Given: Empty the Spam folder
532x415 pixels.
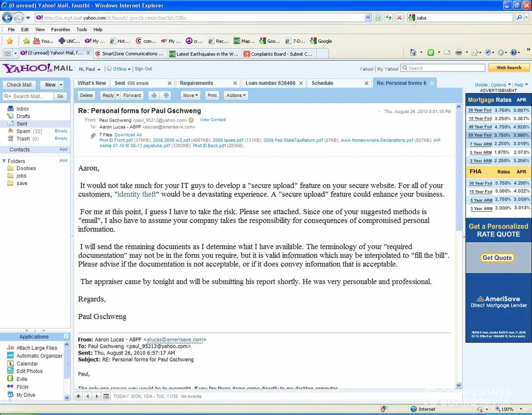Looking at the screenshot, I should pos(61,131).
